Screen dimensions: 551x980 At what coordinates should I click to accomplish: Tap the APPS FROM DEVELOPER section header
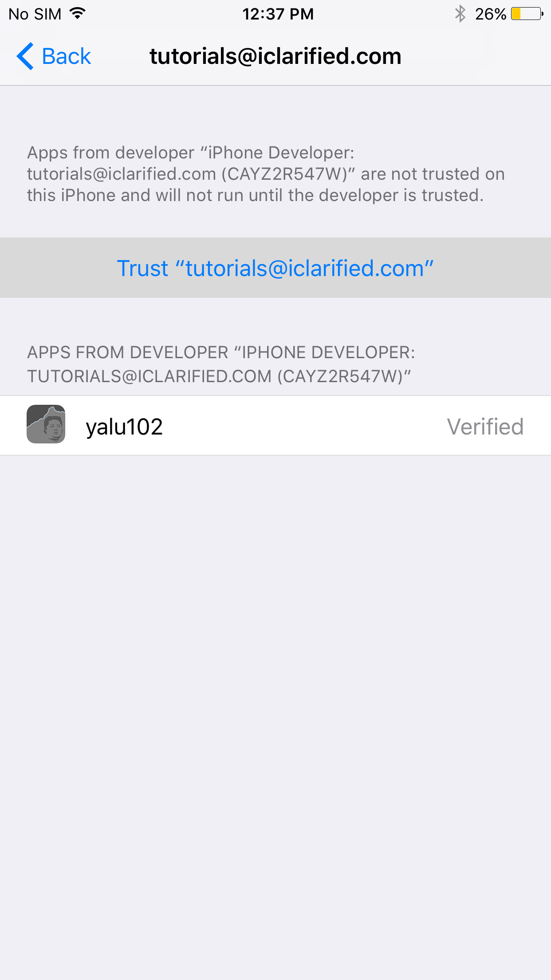pyautogui.click(x=221, y=364)
